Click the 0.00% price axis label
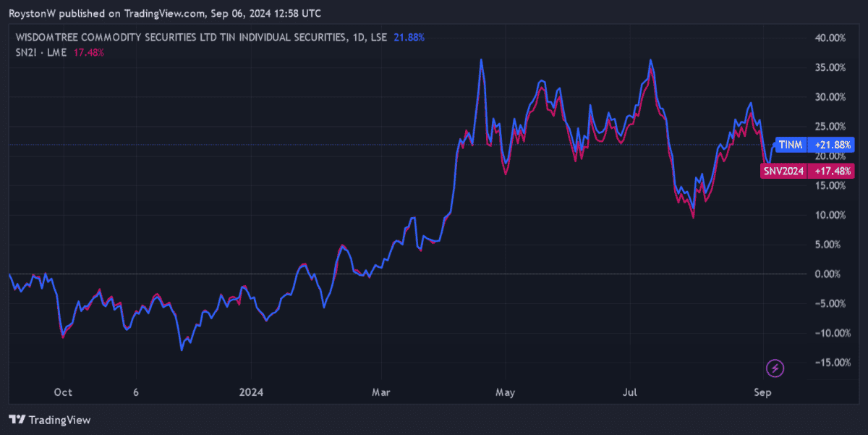The height and width of the screenshot is (435, 868). tap(830, 274)
